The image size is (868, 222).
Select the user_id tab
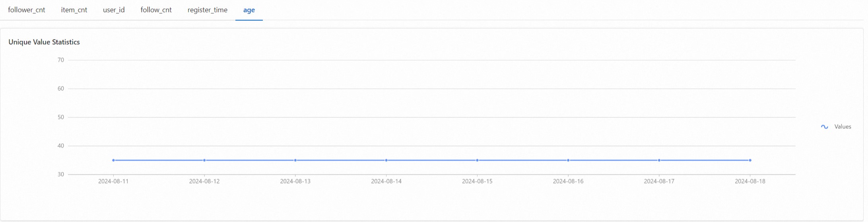(114, 10)
